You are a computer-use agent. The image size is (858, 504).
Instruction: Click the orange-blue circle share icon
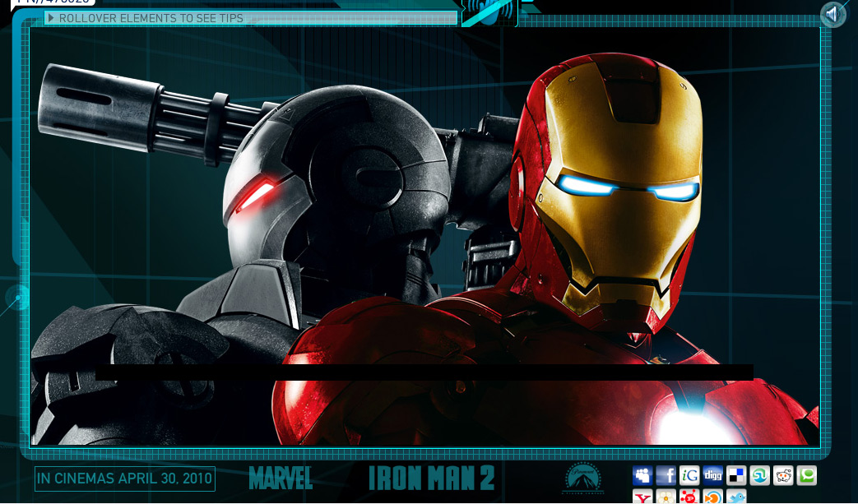tap(713, 497)
